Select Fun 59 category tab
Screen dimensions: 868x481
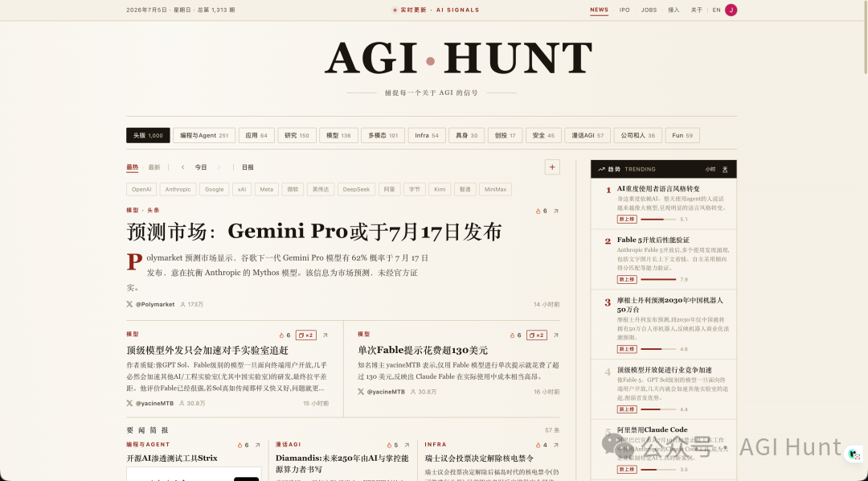point(682,135)
